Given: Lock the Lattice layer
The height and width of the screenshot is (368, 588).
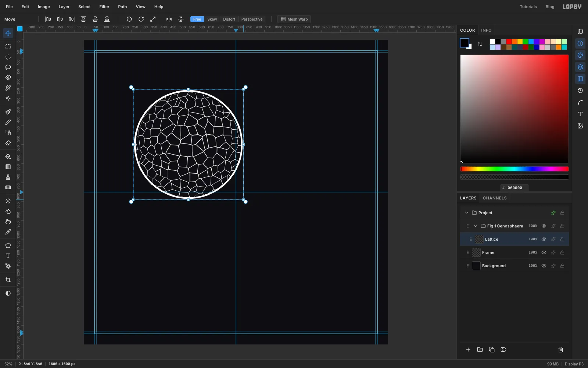Looking at the screenshot, I should [562, 239].
